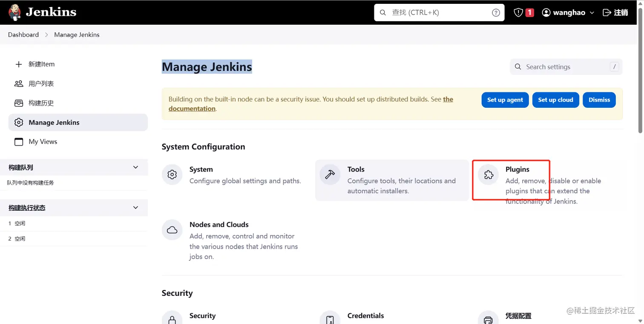Click the Manage Jenkins breadcrumb link
Image resolution: width=644 pixels, height=324 pixels.
pos(77,35)
